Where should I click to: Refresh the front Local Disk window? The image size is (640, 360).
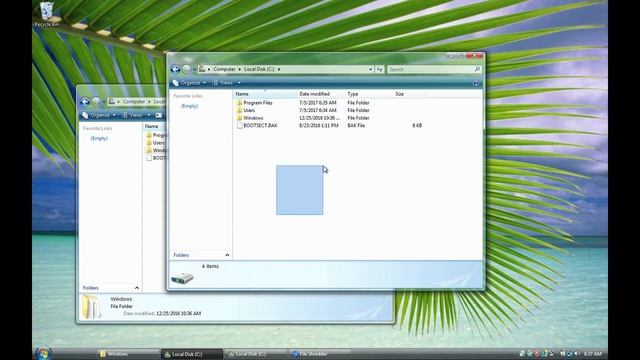tap(380, 69)
